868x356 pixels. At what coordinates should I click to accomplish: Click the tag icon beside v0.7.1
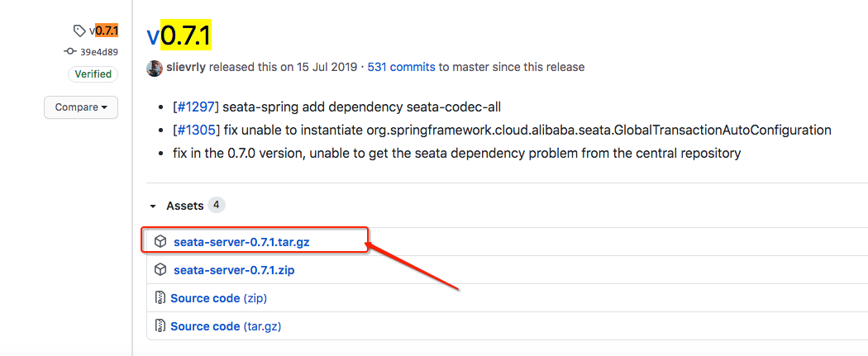point(79,31)
